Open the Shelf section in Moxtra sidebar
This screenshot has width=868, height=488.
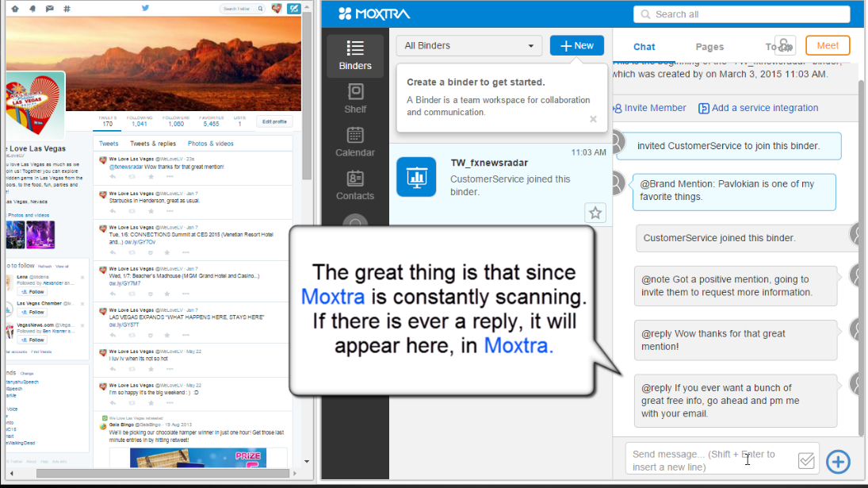coord(355,98)
